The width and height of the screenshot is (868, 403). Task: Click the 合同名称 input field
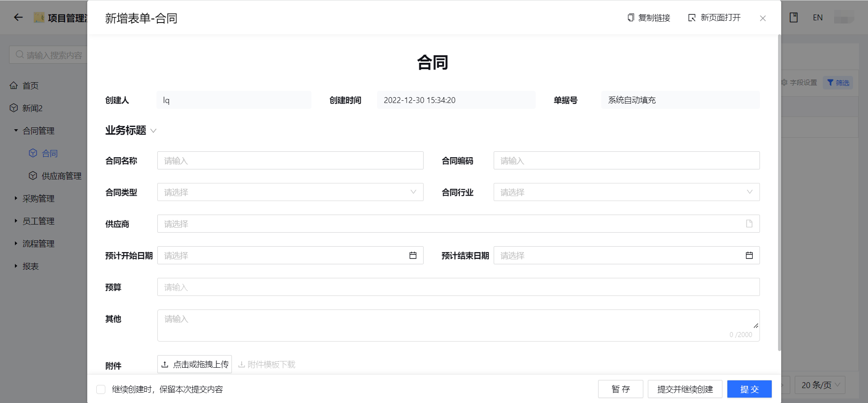tap(290, 160)
